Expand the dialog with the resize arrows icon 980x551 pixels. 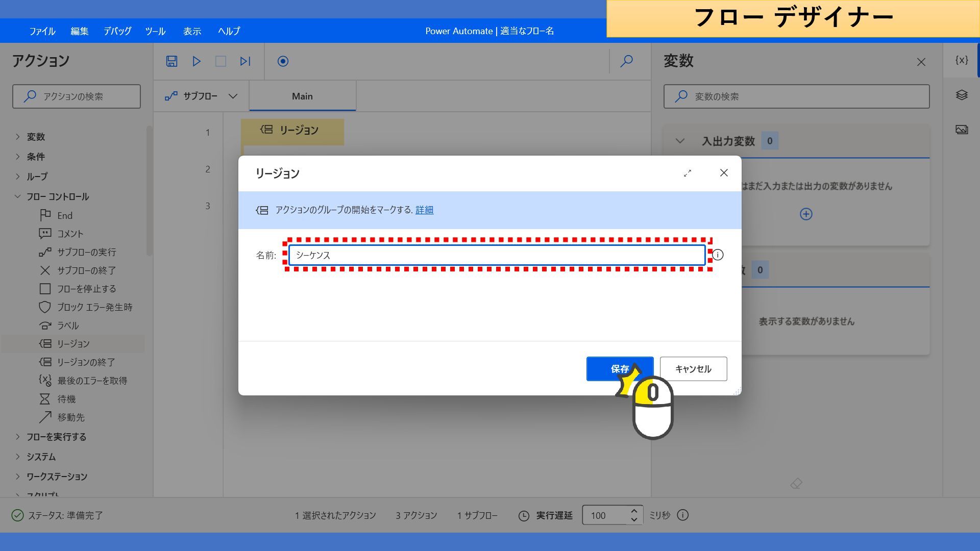(688, 173)
